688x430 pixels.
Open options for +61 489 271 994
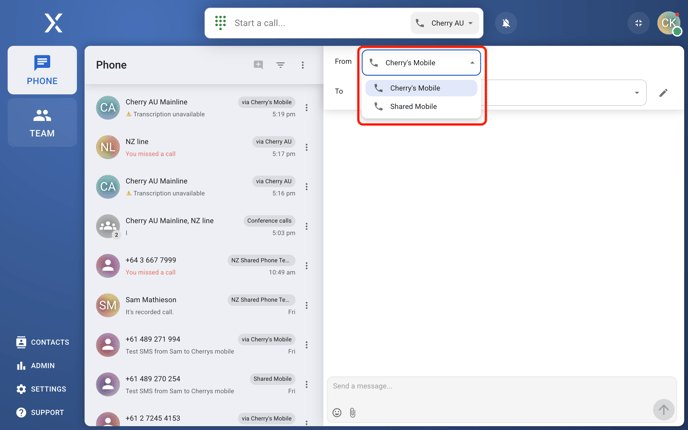pyautogui.click(x=306, y=345)
